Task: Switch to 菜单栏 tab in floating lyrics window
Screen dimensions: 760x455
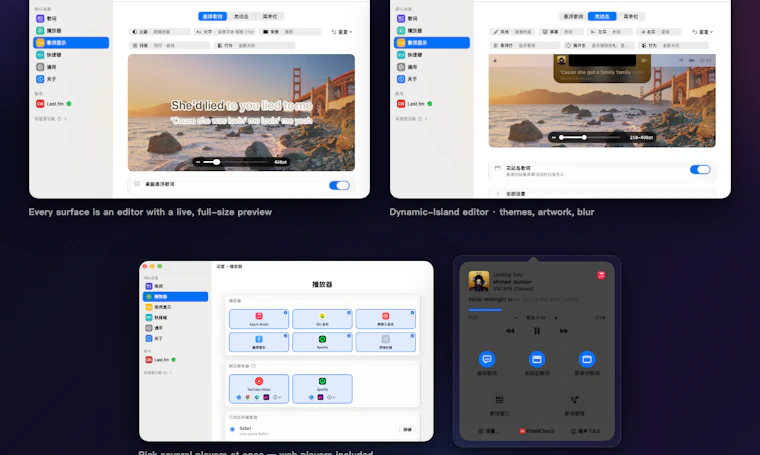Action: (270, 16)
